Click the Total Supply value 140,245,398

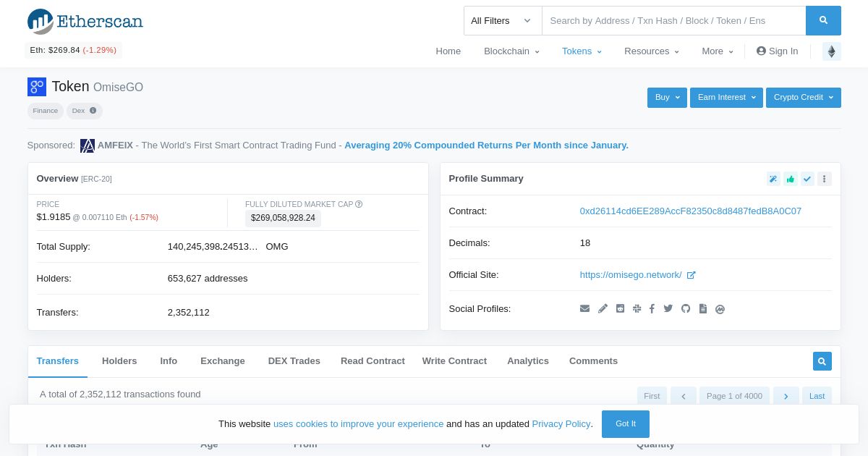coord(213,247)
